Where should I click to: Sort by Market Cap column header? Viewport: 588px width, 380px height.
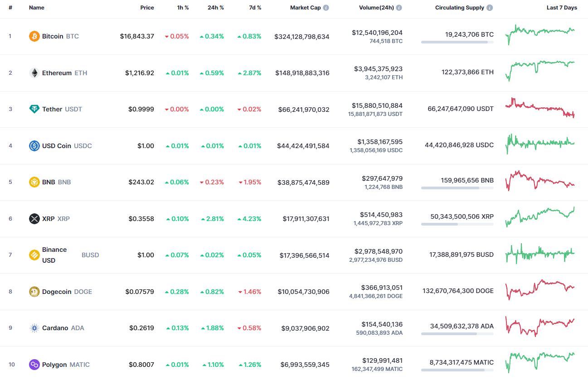[x=306, y=8]
